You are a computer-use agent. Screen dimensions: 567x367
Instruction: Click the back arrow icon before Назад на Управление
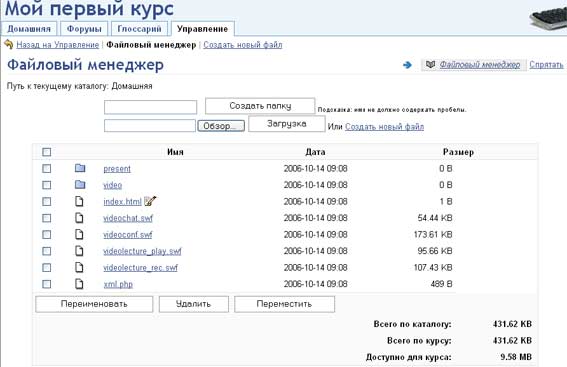pos(8,44)
